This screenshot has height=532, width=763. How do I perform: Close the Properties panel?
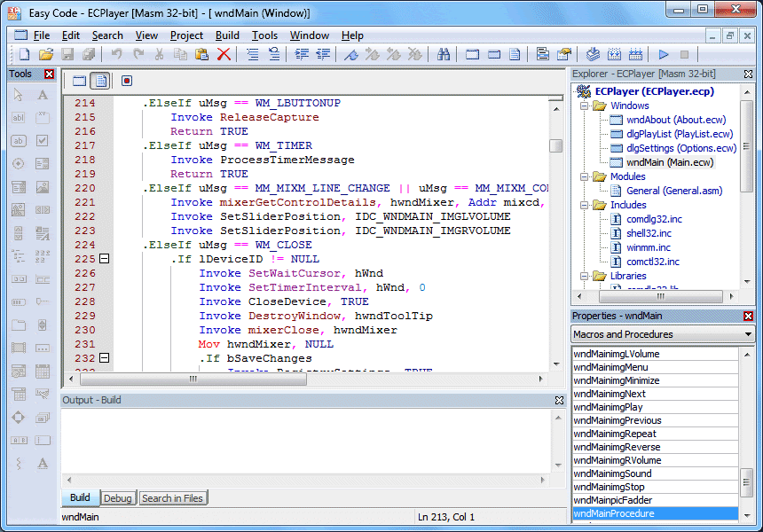click(x=749, y=316)
